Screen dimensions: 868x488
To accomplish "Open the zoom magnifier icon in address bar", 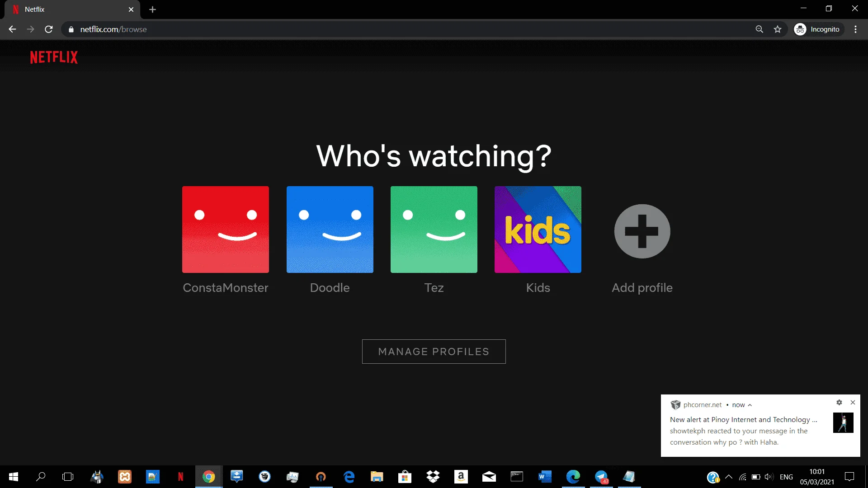I will (x=759, y=29).
